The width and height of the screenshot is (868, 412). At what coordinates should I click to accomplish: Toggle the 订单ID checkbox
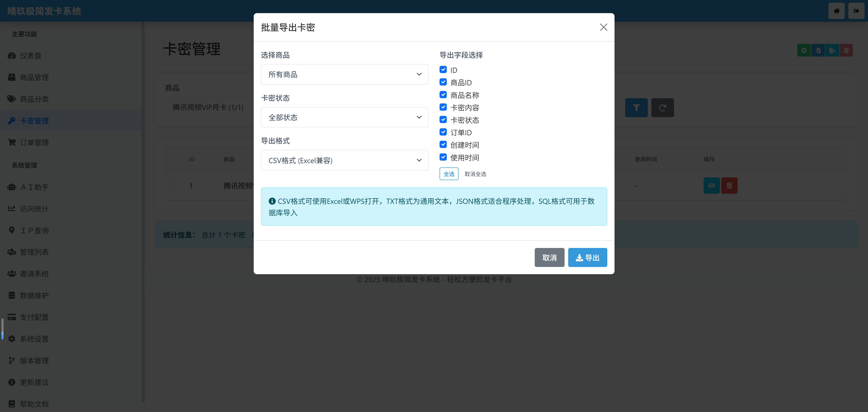(443, 132)
